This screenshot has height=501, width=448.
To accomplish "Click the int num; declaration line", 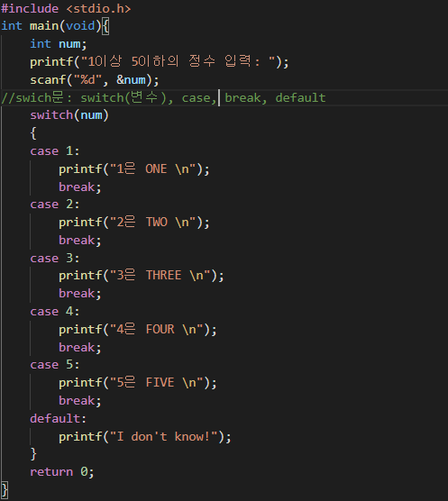I will pos(59,44).
